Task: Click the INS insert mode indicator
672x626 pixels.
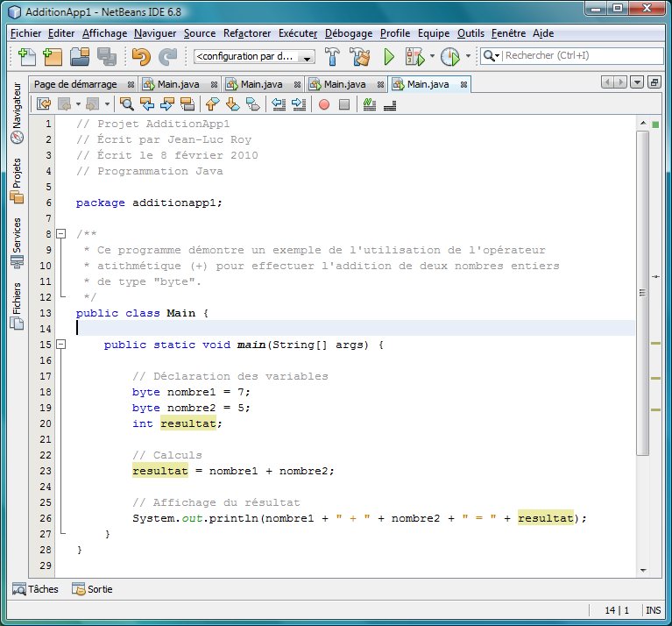Action: pos(653,610)
